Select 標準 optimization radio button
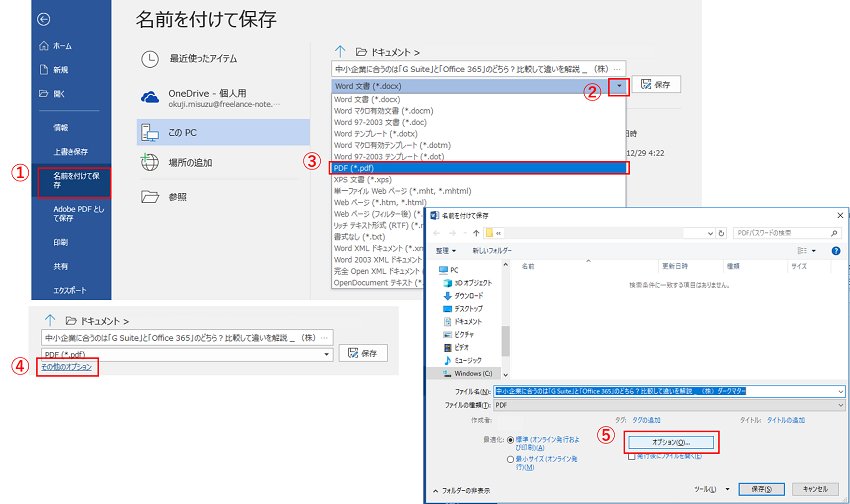Screen dimensions: 850x504 click(512, 439)
